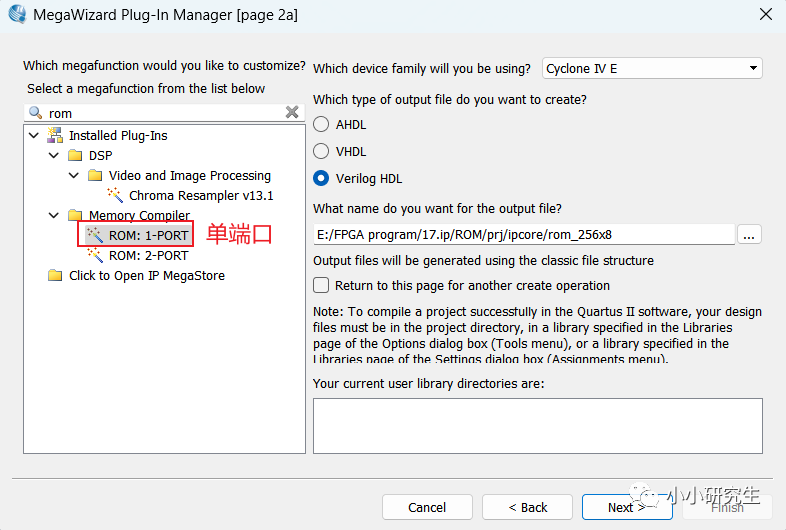The image size is (786, 530).
Task: Select the DSP label
Action: [x=100, y=155]
